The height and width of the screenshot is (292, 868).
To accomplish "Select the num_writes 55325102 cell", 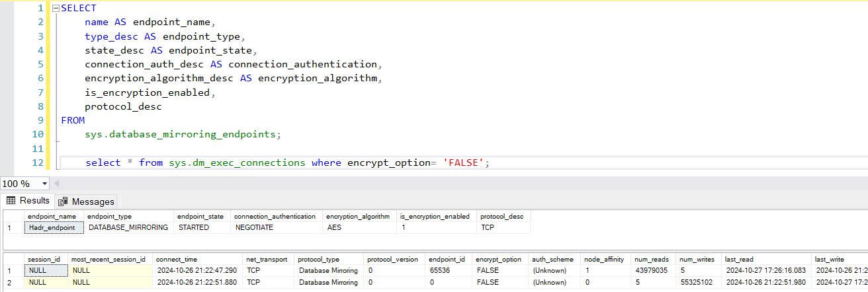I will click(700, 282).
